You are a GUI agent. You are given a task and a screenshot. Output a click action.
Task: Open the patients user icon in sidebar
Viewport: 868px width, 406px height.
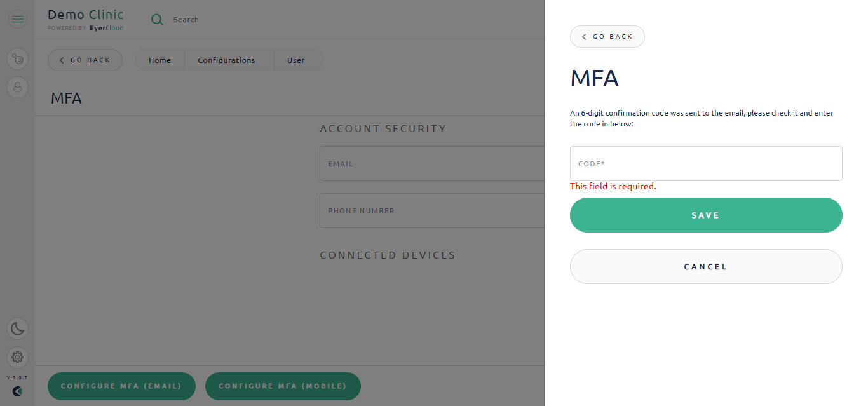coord(18,87)
